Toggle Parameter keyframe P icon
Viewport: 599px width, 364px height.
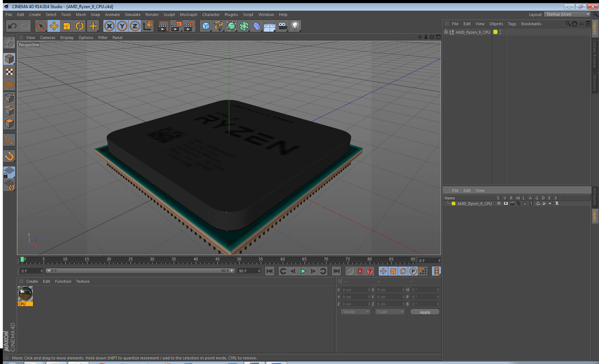[x=413, y=271]
